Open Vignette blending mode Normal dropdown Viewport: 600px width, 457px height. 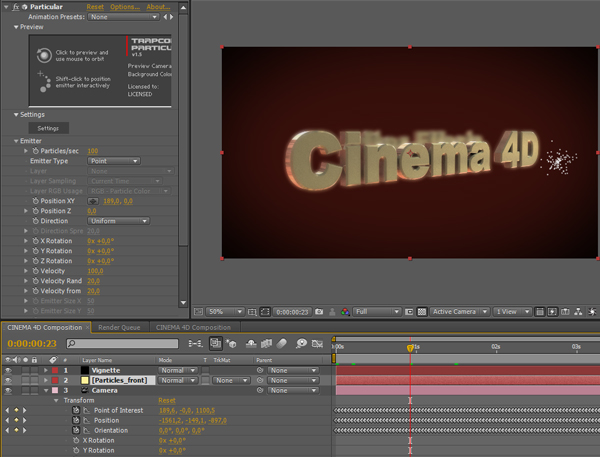pyautogui.click(x=178, y=370)
